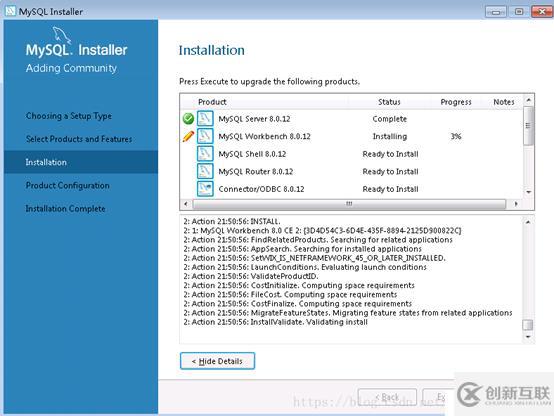This screenshot has height=416, width=554.
Task: Select the Select Products and Features step
Action: [79, 139]
